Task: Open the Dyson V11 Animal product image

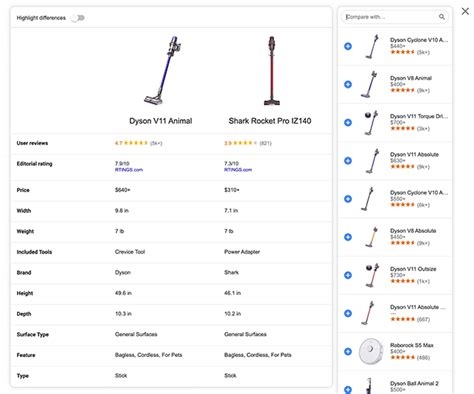Action: pyautogui.click(x=163, y=70)
